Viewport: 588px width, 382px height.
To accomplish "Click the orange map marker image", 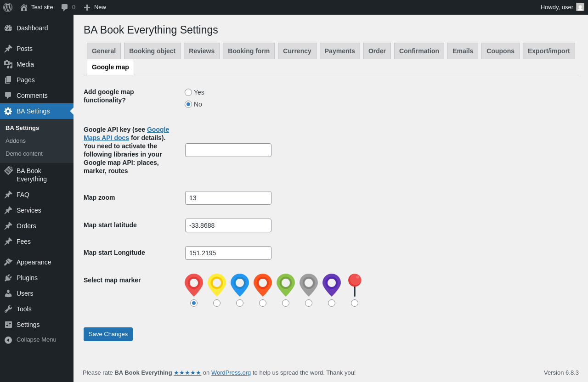I will click(263, 285).
